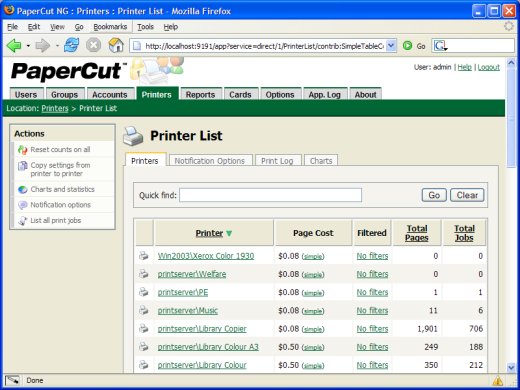
Task: Click the page scrollbar up arrow
Action: pos(511,62)
